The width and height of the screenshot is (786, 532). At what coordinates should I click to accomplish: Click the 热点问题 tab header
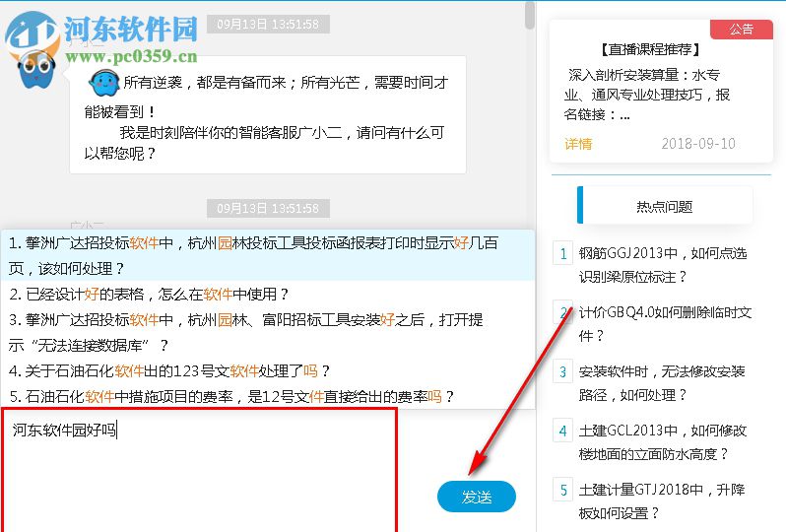pyautogui.click(x=665, y=205)
